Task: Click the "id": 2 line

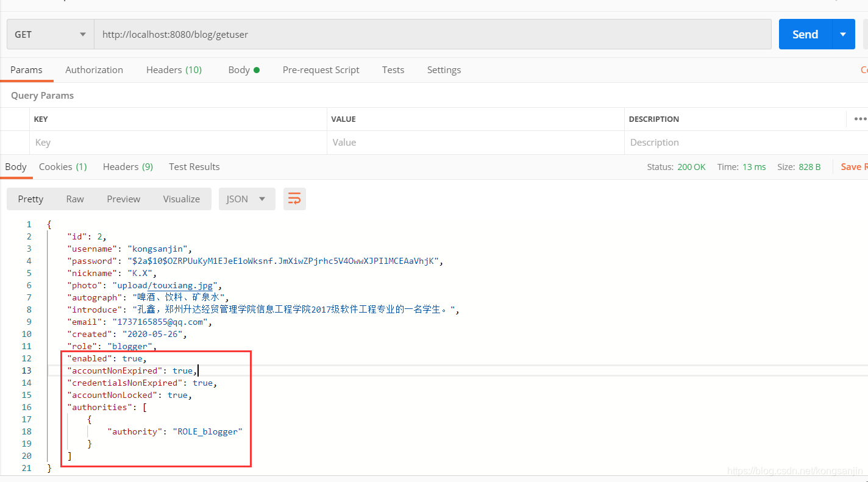Action: pos(87,236)
